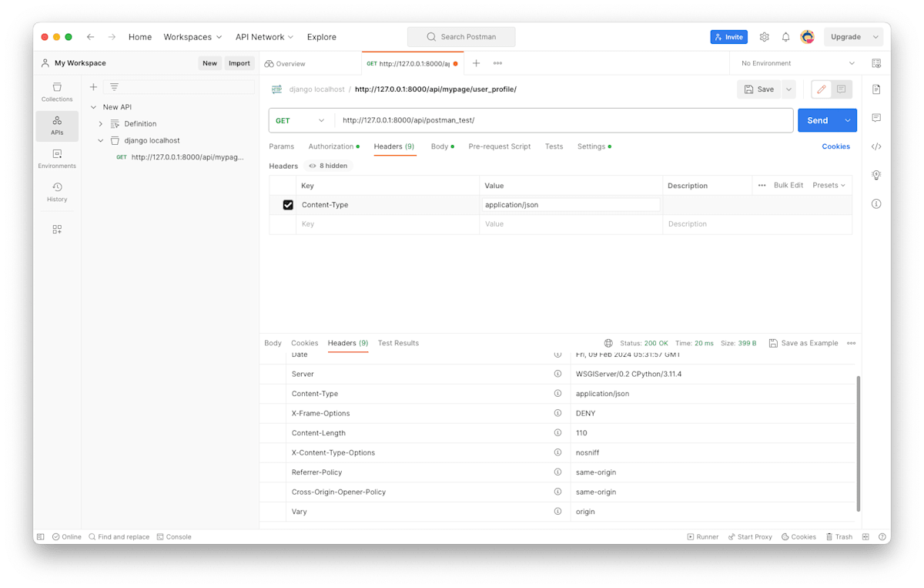The width and height of the screenshot is (924, 588).
Task: Show the 8 hidden headers
Action: point(329,166)
